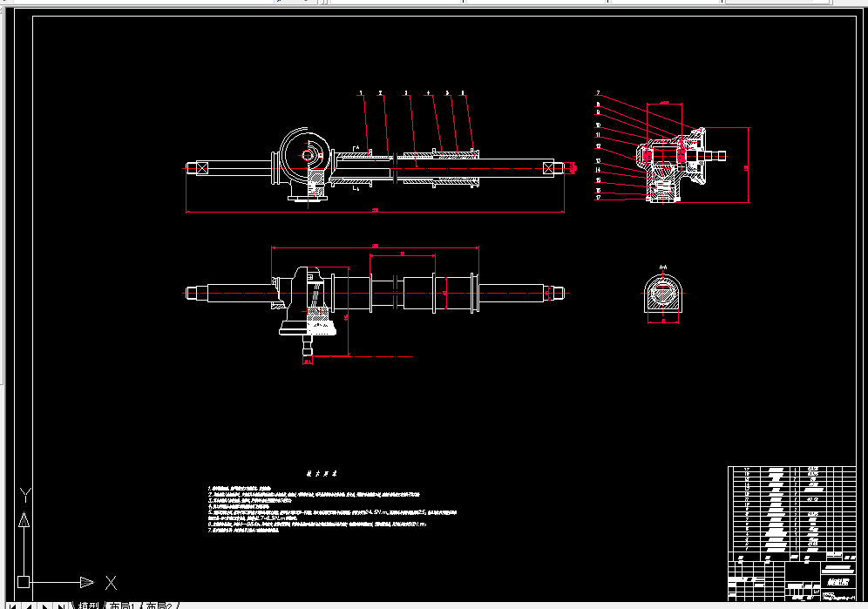Click previous layout tab arrow
This screenshot has width=868, height=609.
click(28, 606)
